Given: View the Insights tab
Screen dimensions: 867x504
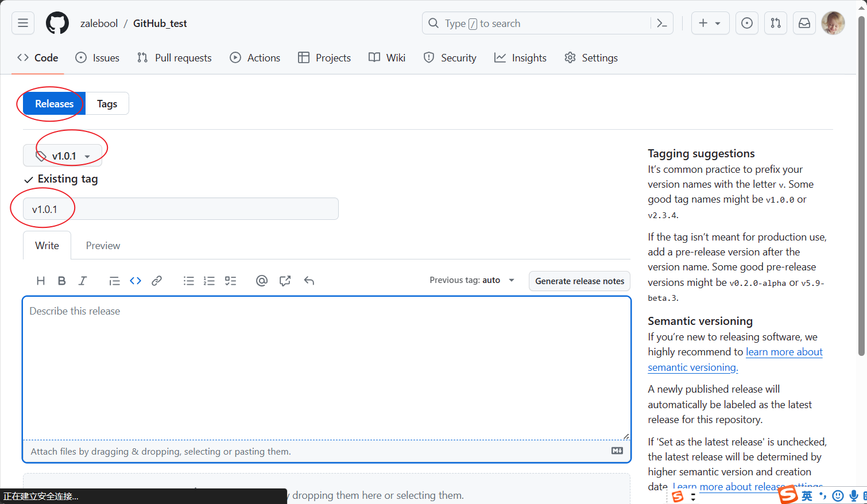Looking at the screenshot, I should [x=521, y=57].
